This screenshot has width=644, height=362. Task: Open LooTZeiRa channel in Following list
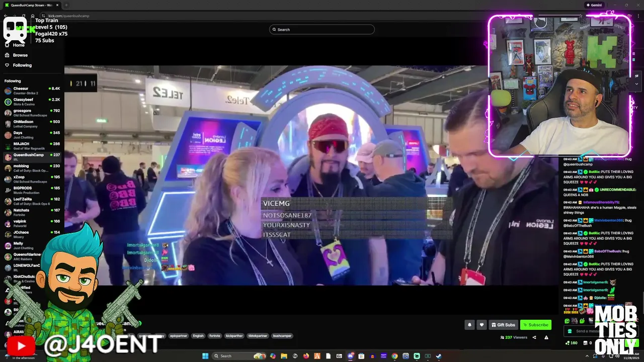pos(32,201)
